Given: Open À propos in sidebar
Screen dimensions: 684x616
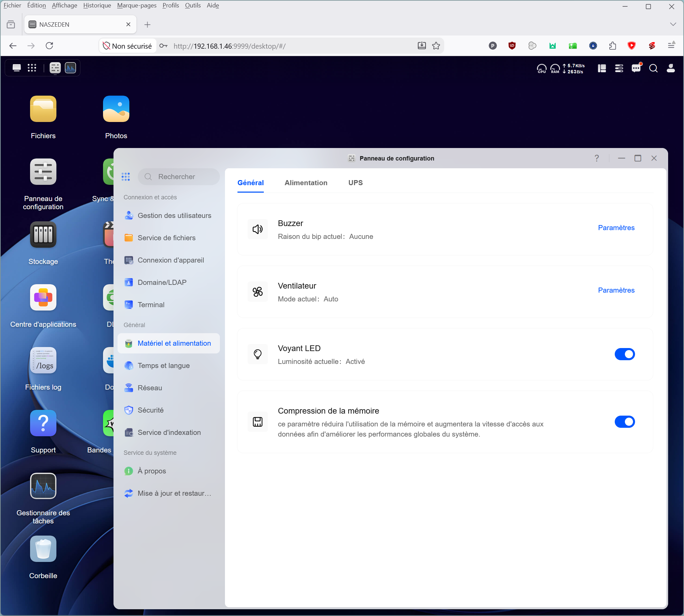Looking at the screenshot, I should 169,471.
